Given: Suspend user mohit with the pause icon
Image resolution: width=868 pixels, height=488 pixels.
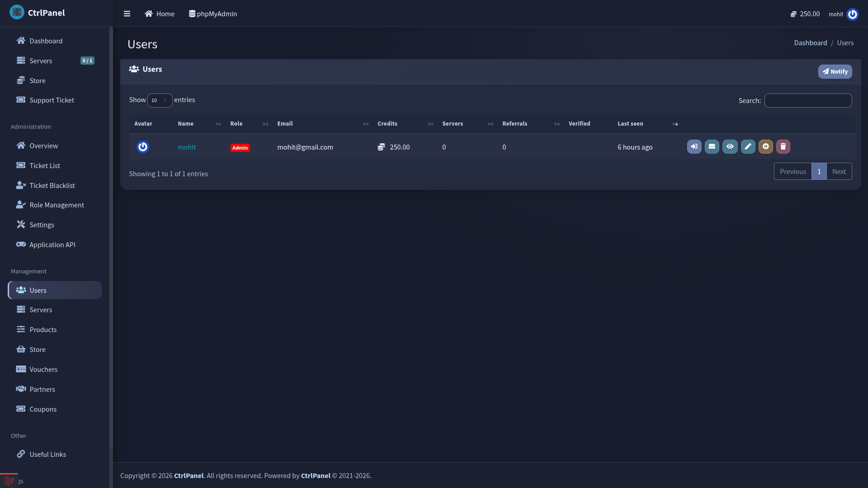Looking at the screenshot, I should pos(765,146).
